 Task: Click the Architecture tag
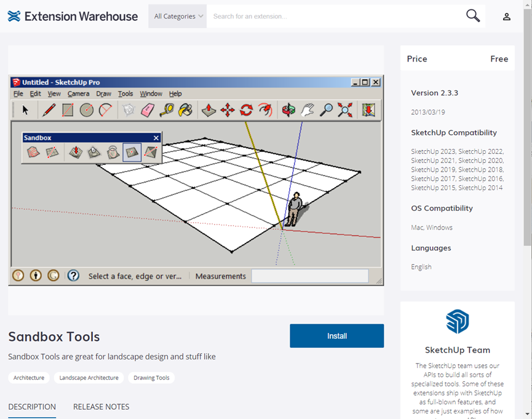pos(29,378)
